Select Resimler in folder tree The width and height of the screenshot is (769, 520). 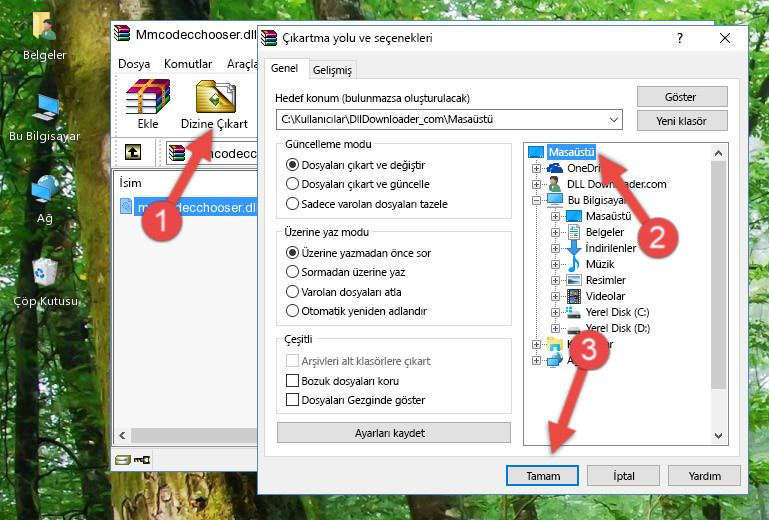point(606,280)
